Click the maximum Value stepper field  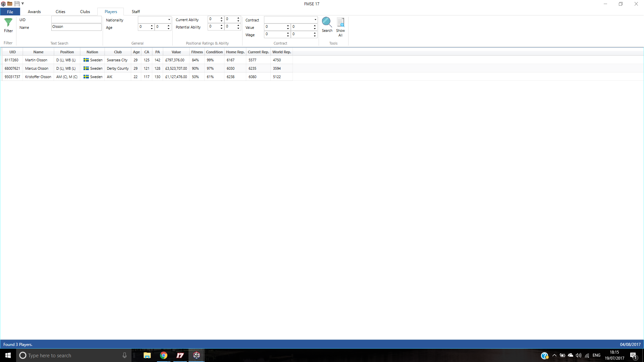coord(304,27)
